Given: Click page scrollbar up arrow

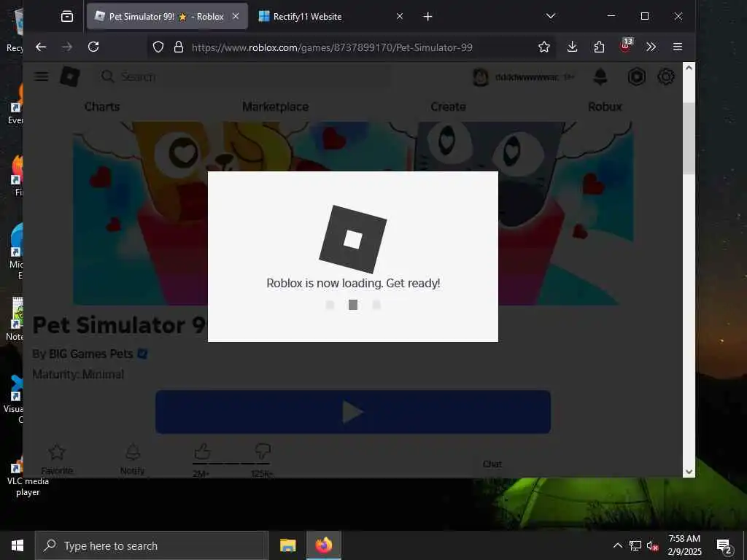Looking at the screenshot, I should point(689,68).
